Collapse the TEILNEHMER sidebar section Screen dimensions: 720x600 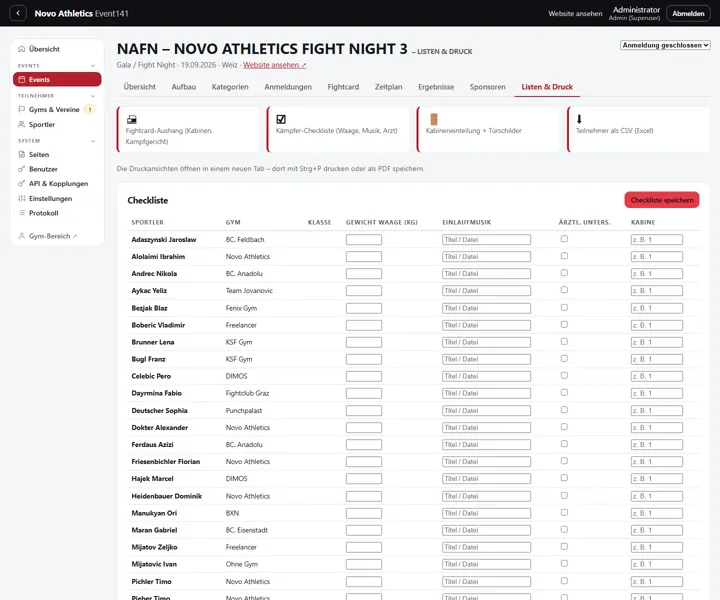[x=93, y=96]
